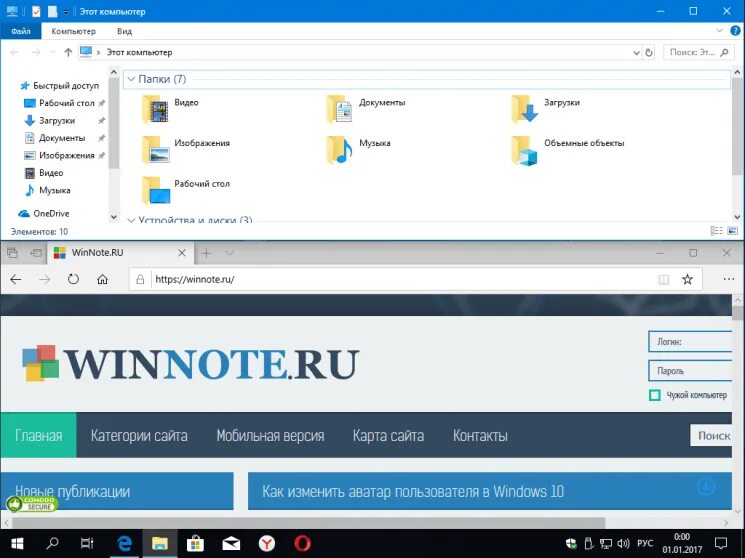Click Edge browser back arrow
The image size is (745, 558).
click(16, 279)
